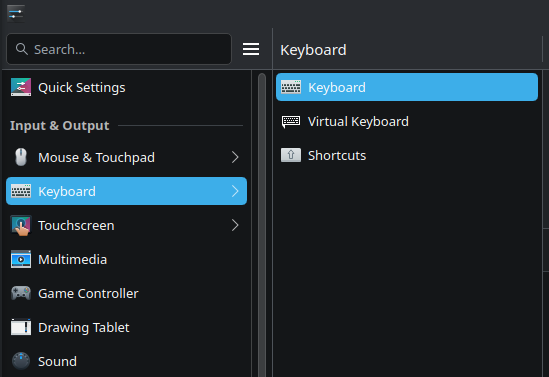Select Keyboard entry in subcategory list

[x=407, y=87]
